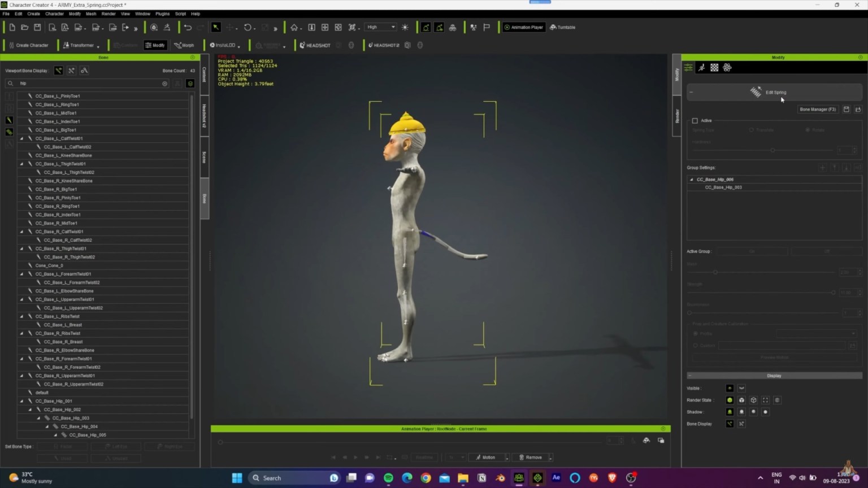Viewport: 868px width, 488px height.
Task: Click the Home view icon
Action: click(x=294, y=27)
